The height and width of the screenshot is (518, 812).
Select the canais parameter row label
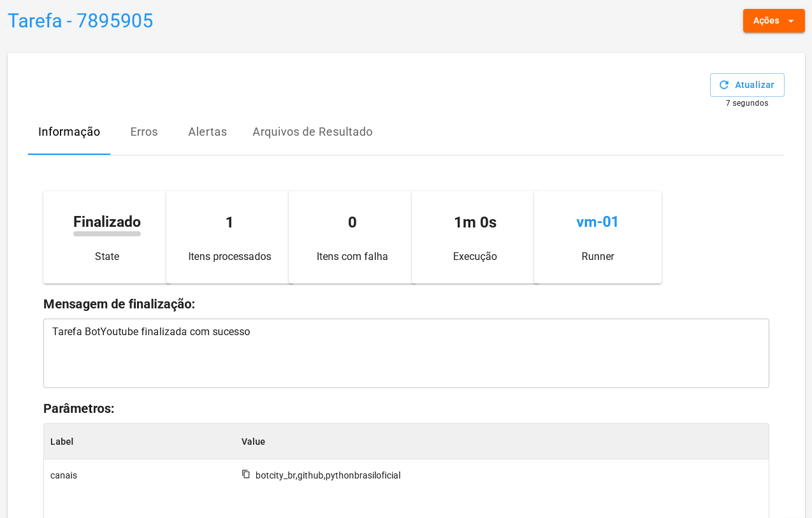pos(64,475)
